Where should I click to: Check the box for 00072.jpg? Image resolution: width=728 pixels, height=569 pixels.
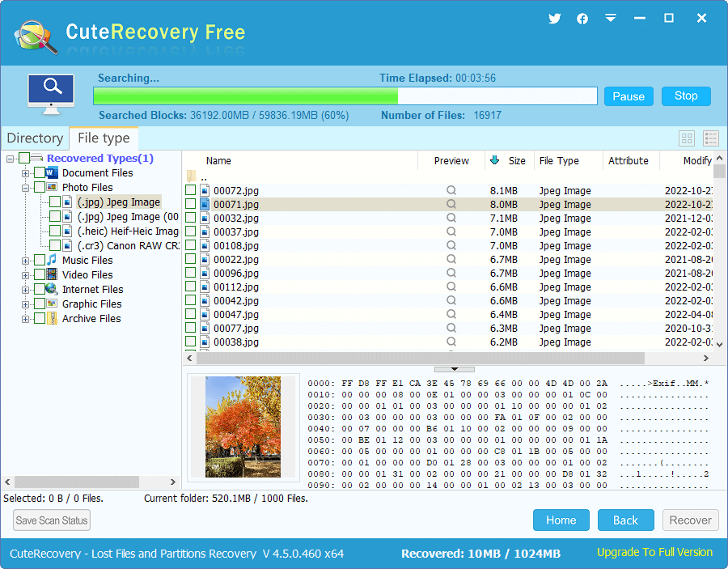tap(190, 190)
